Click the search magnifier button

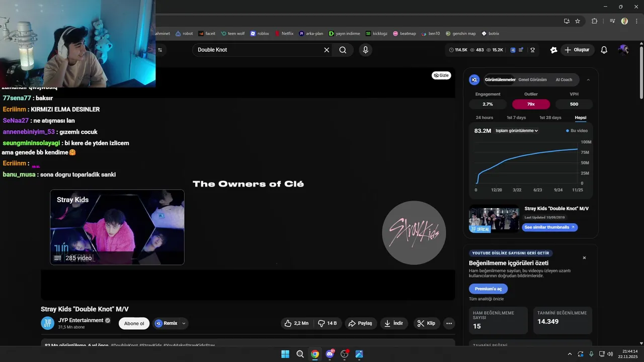point(343,50)
